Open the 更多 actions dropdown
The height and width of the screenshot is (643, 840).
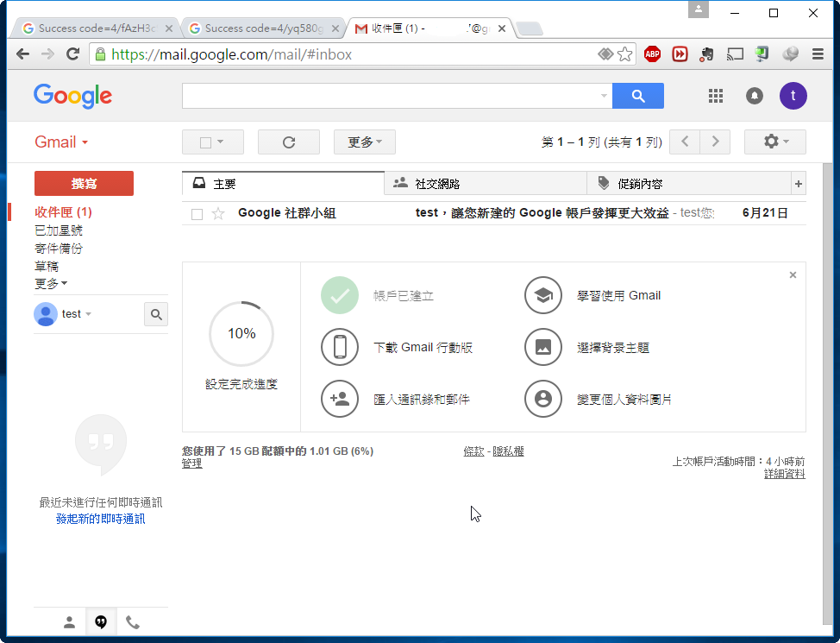click(x=365, y=142)
